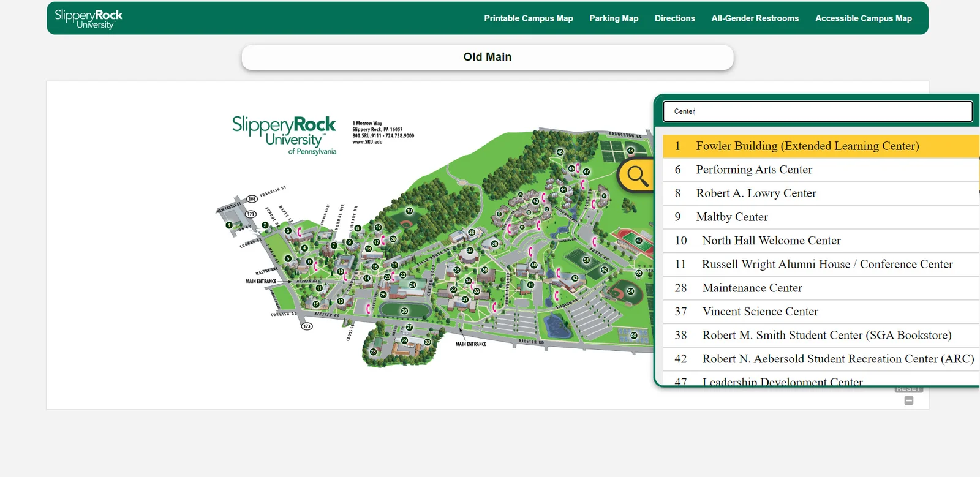Open the Parking Map page
This screenshot has height=477, width=980.
(614, 18)
